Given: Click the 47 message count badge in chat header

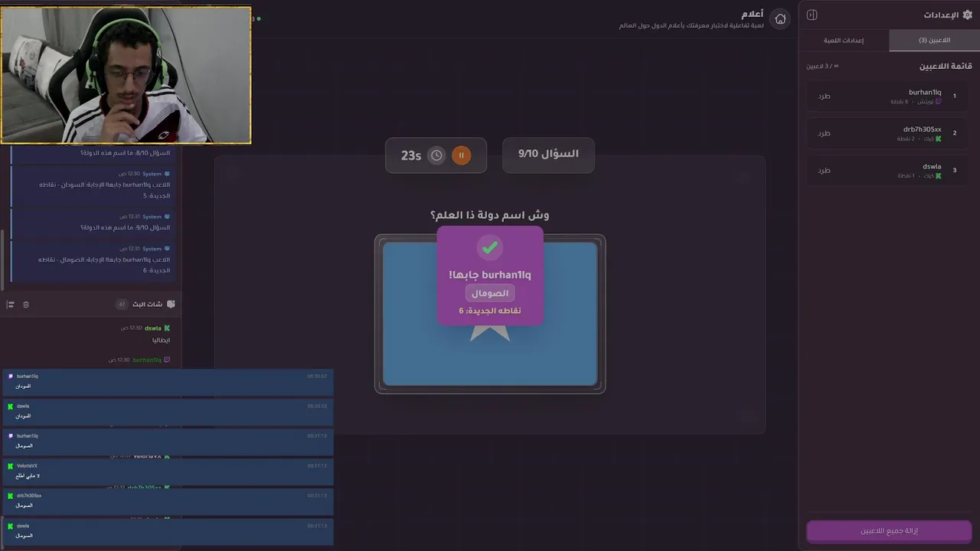Looking at the screenshot, I should pos(121,305).
